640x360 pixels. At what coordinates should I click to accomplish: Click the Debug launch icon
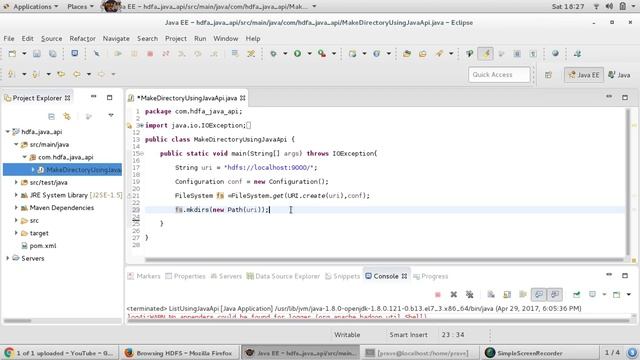[x=273, y=53]
